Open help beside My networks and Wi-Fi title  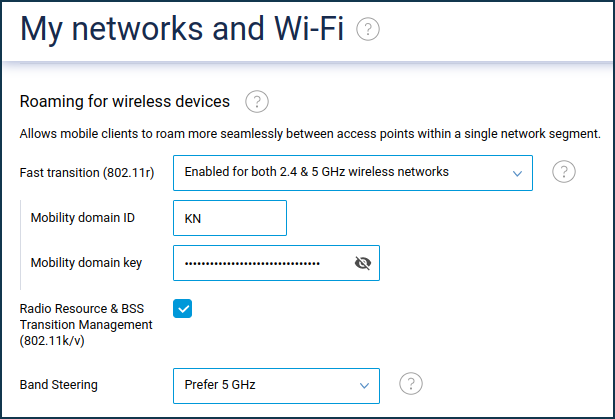[368, 29]
